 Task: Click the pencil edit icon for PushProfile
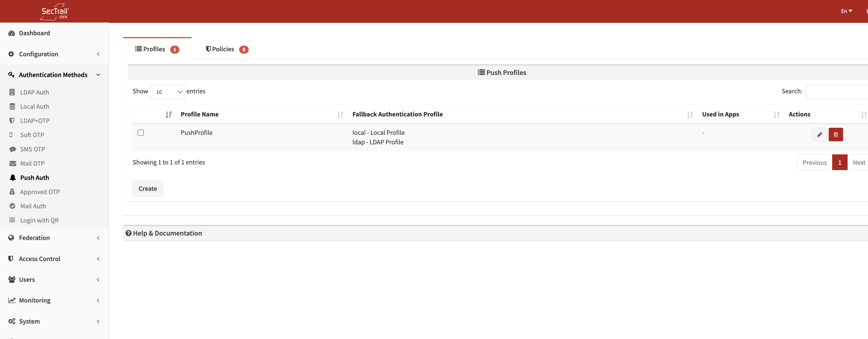click(x=819, y=135)
